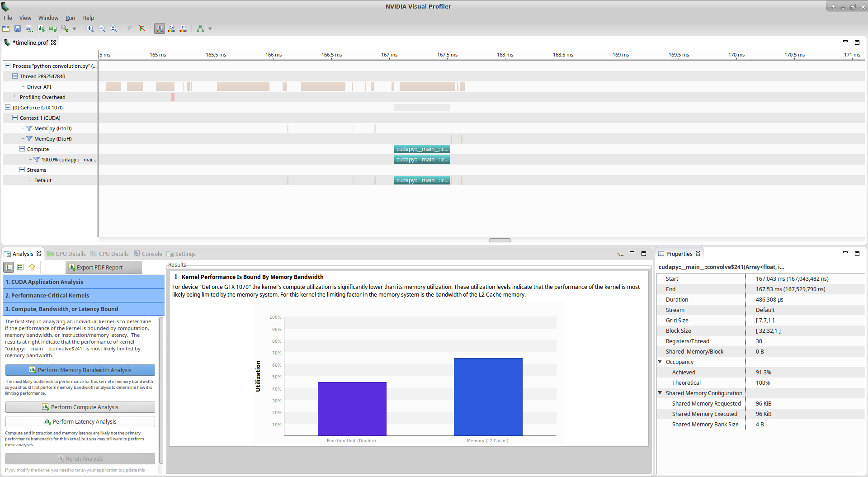Open the View menu
The image size is (868, 477).
click(25, 18)
